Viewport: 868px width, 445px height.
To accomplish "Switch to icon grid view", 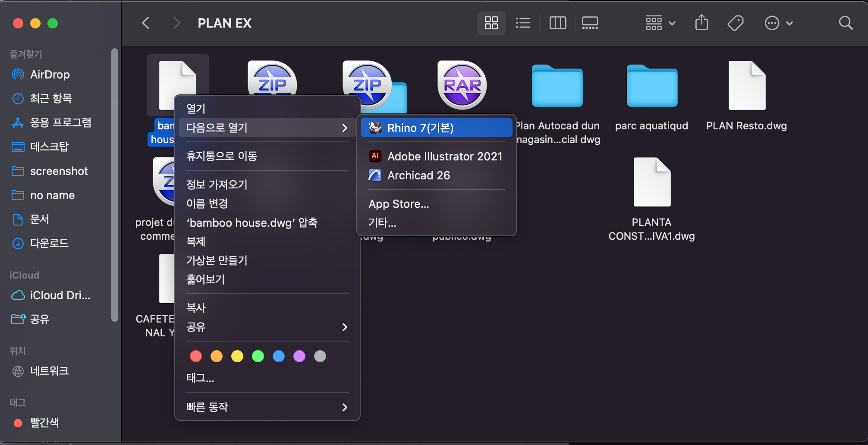I will (x=491, y=23).
